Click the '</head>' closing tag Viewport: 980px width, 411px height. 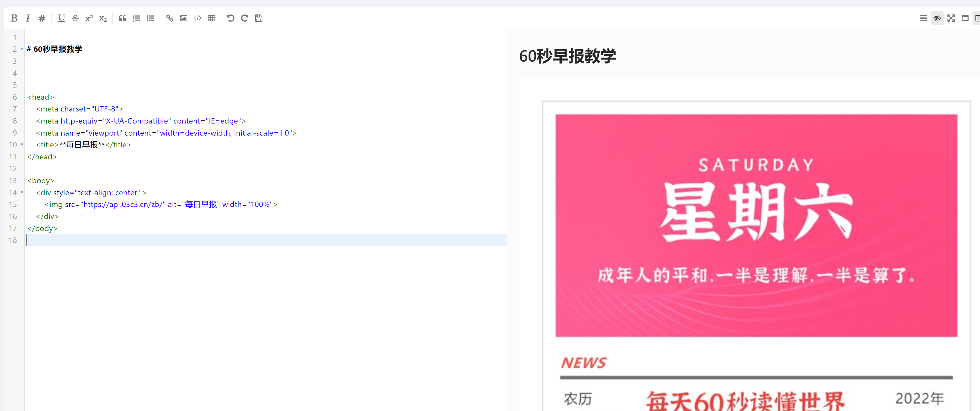(x=42, y=157)
